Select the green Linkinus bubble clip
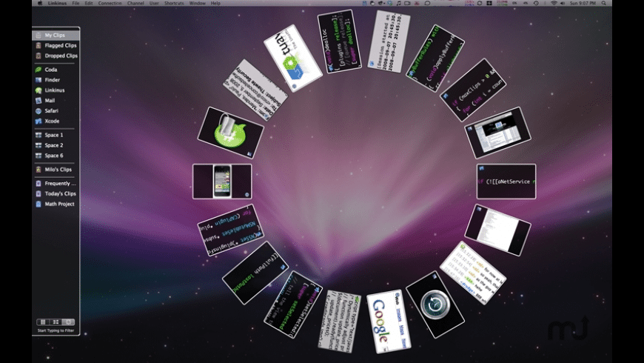Image resolution: width=644 pixels, height=363 pixels. pos(230,133)
